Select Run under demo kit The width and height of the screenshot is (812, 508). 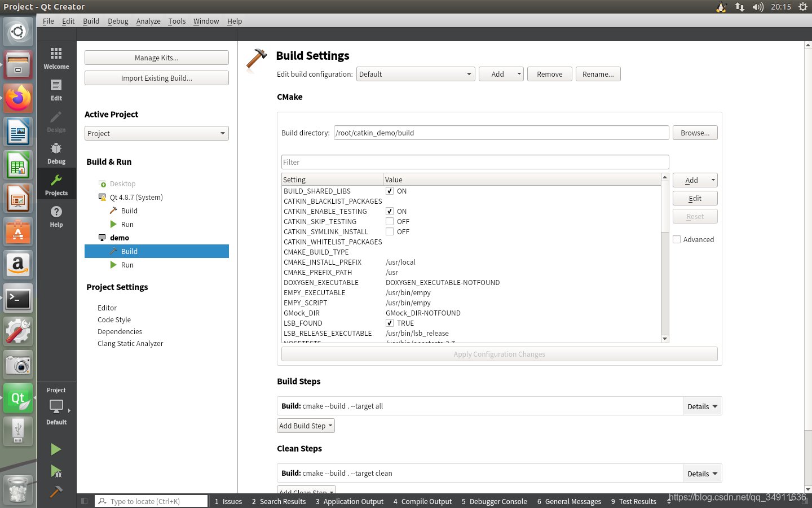127,265
